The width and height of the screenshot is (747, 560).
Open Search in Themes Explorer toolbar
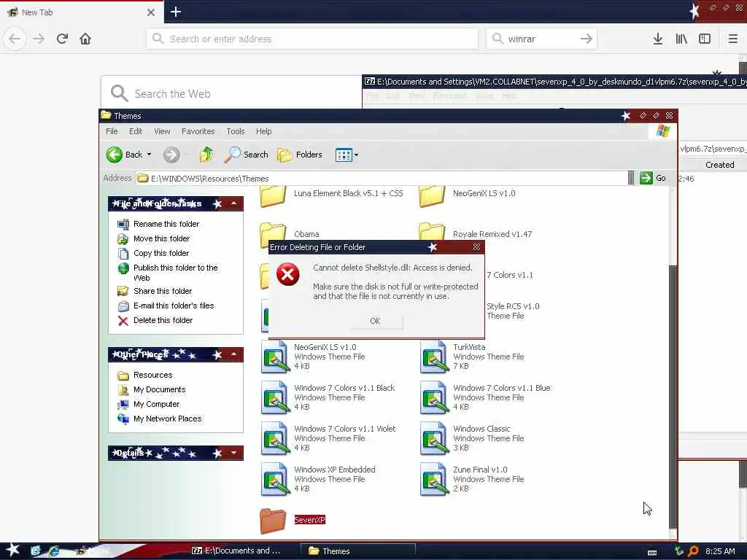click(247, 155)
